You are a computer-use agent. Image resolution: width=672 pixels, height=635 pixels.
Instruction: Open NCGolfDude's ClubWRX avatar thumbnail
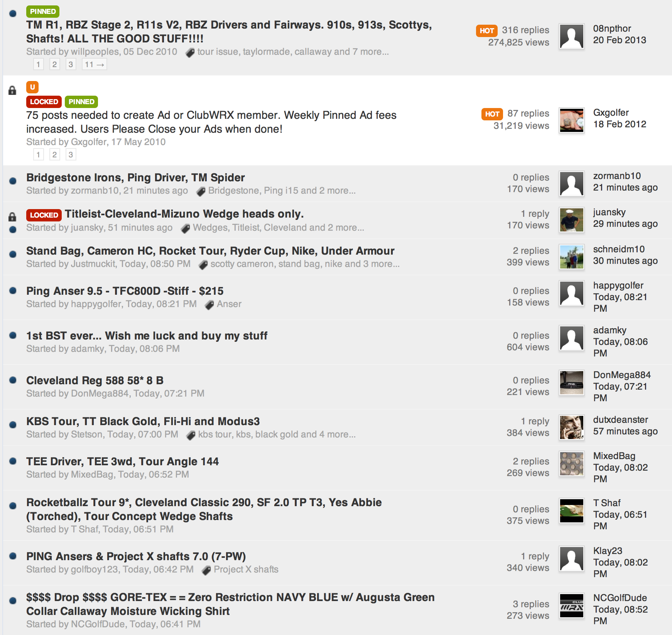(x=572, y=606)
